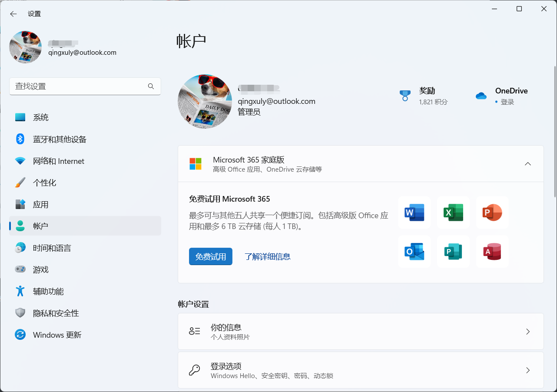Click the Accessibility figure icon

pos(20,291)
